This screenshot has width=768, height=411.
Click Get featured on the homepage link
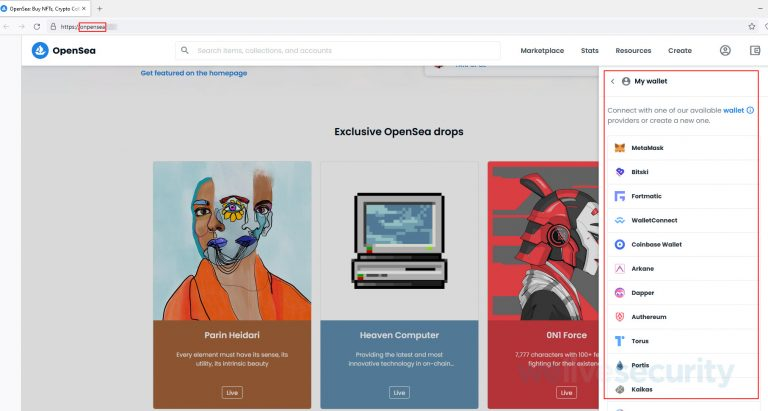pyautogui.click(x=194, y=73)
